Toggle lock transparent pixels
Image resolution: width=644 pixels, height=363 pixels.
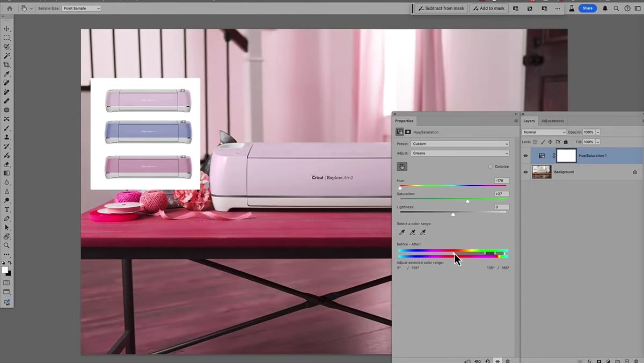[535, 142]
